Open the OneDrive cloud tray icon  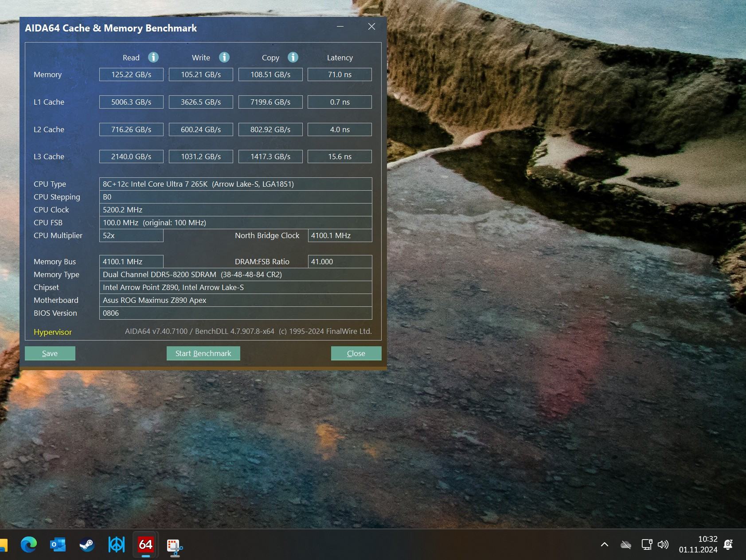626,544
